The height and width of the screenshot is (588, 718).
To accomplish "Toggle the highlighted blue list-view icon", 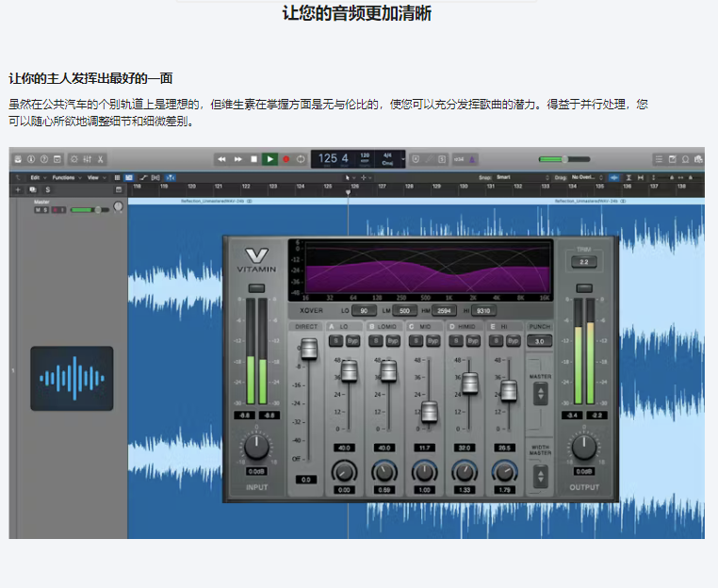I will click(x=129, y=178).
